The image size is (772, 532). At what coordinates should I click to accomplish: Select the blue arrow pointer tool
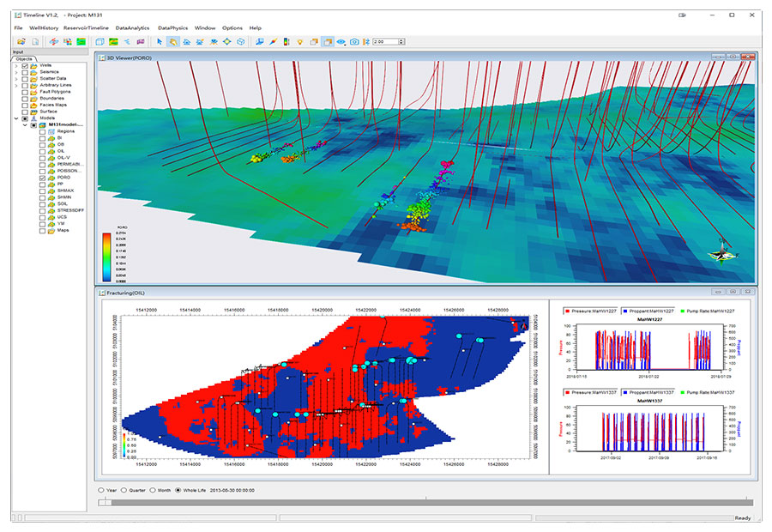[x=159, y=42]
